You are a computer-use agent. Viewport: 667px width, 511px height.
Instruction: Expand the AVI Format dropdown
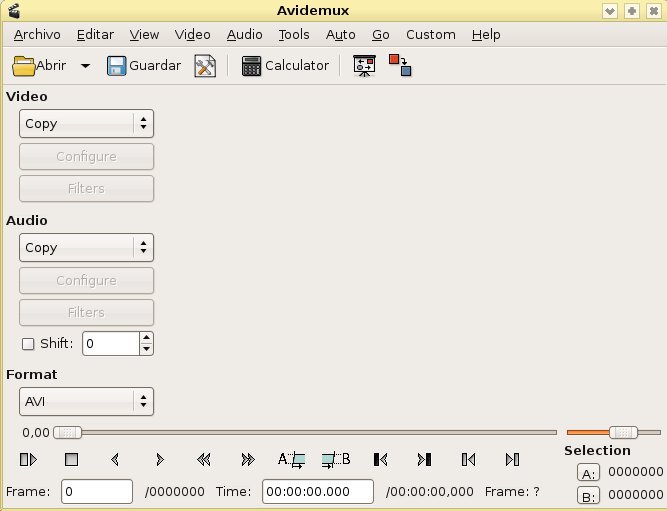[x=86, y=402]
